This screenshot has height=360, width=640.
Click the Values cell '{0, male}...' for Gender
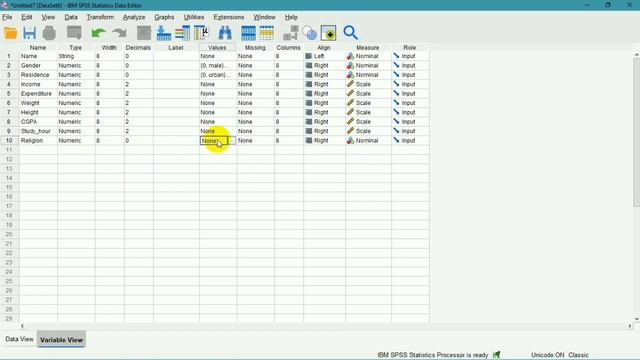tap(218, 65)
